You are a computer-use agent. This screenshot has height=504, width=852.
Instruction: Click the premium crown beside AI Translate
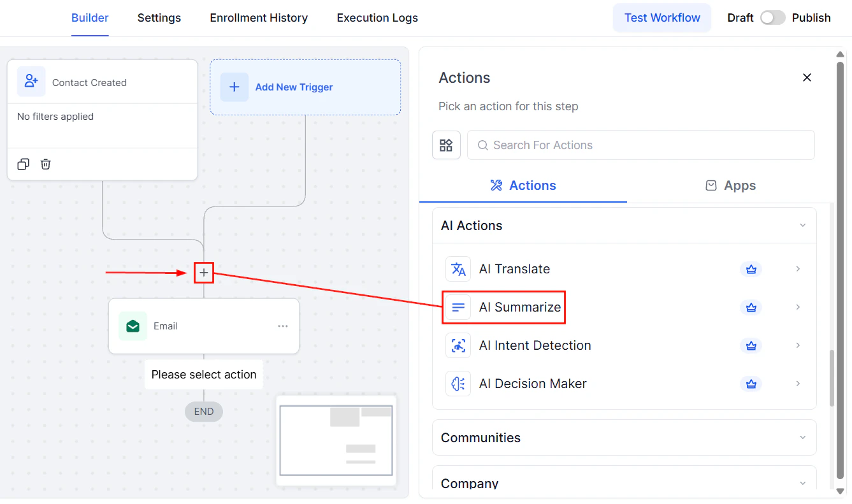click(x=751, y=269)
